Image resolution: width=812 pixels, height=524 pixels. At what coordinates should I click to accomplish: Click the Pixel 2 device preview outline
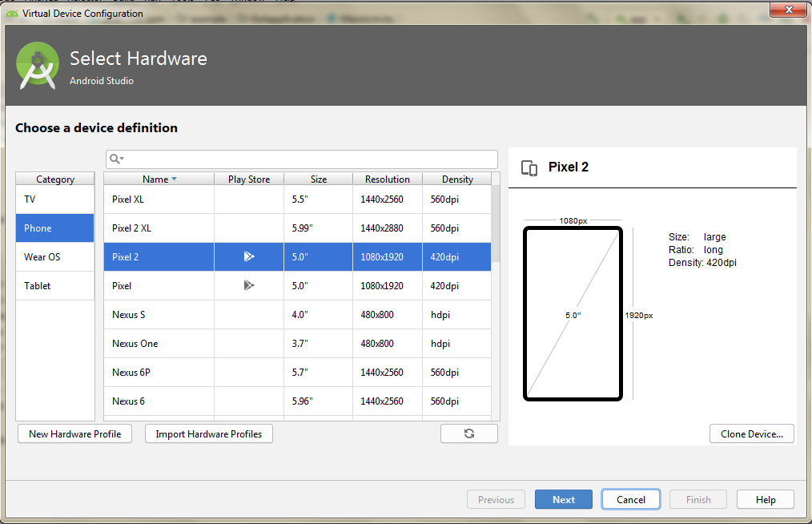(573, 313)
